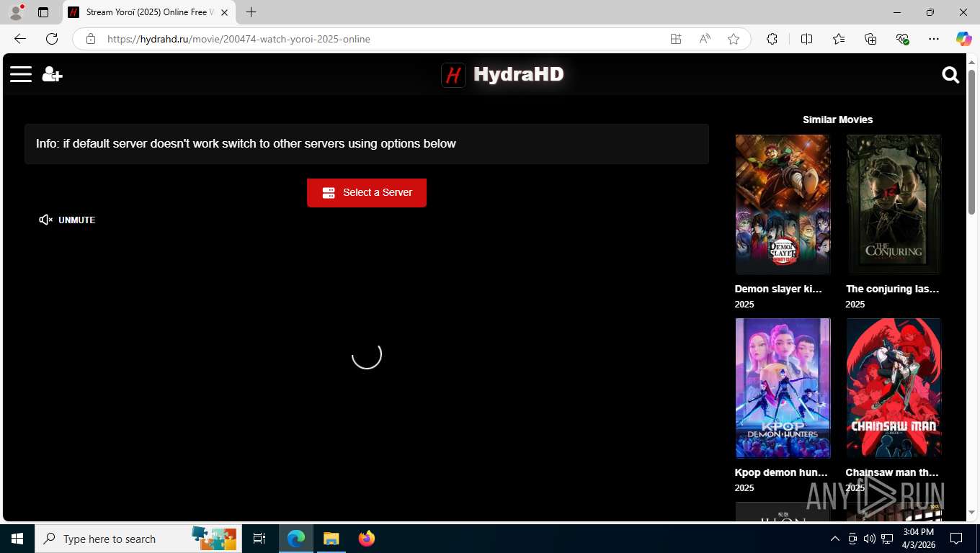Screen dimensions: 980x553
Task: View site information lock icon
Action: coord(91,39)
